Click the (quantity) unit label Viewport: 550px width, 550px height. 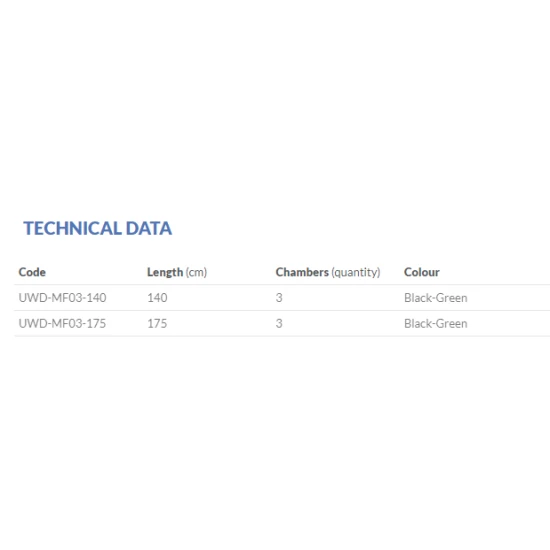[356, 272]
